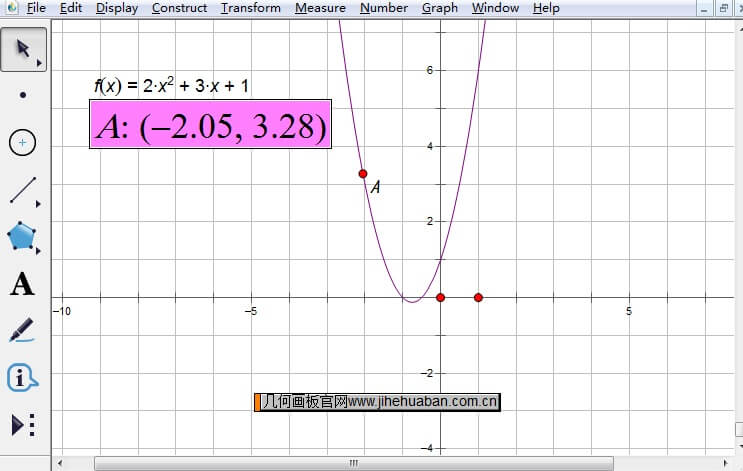Open the Custom tools icon

(22, 425)
